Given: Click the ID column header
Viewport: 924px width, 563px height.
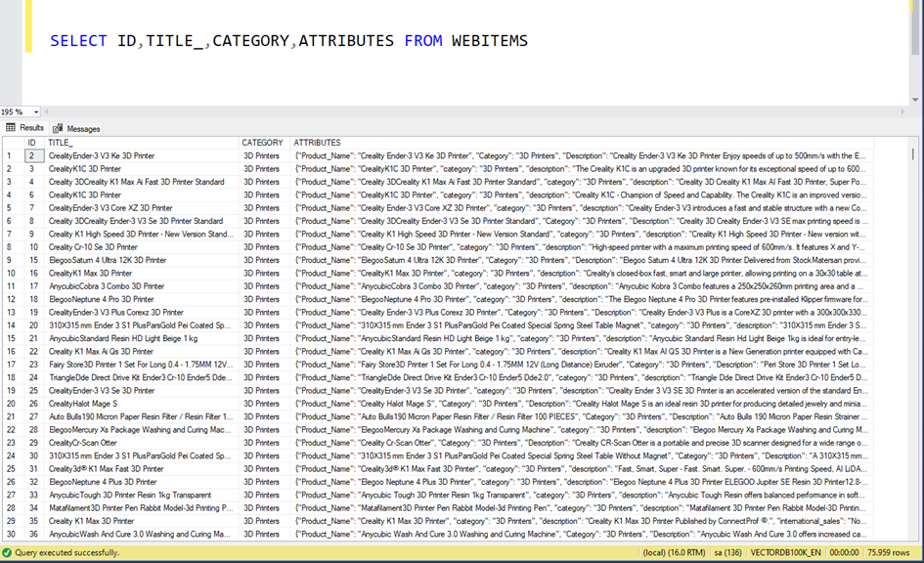Looking at the screenshot, I should click(33, 143).
